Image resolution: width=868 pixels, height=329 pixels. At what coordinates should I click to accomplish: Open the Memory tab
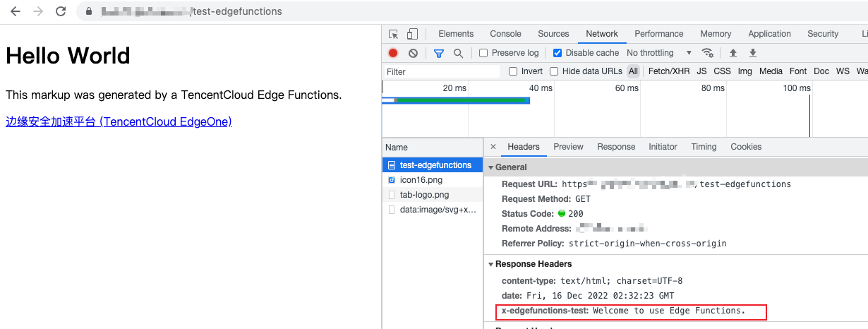pyautogui.click(x=716, y=34)
